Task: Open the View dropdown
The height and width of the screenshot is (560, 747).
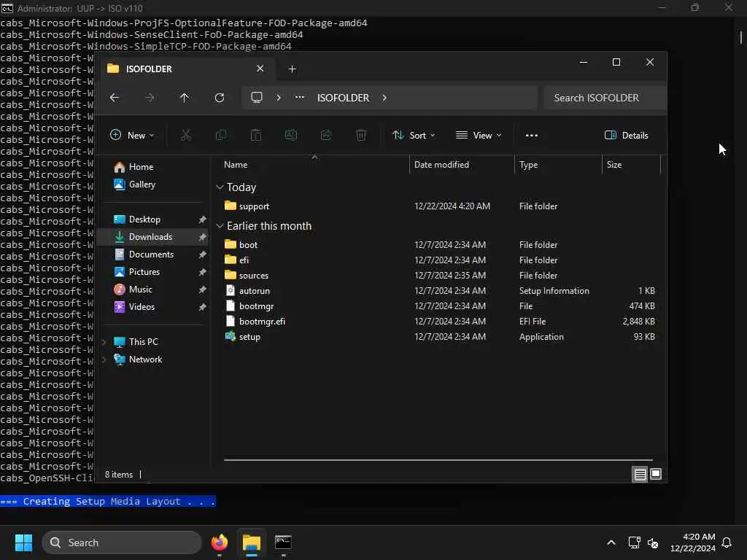Action: [x=479, y=135]
